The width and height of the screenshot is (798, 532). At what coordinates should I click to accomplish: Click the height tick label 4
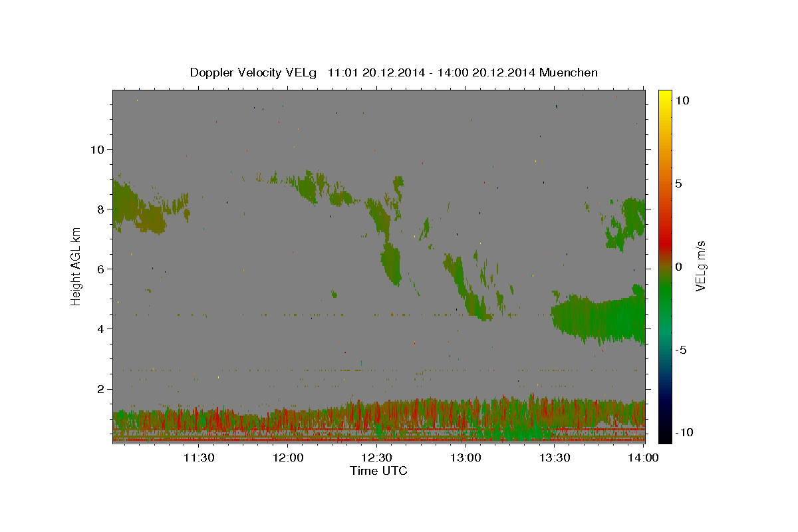click(x=101, y=329)
